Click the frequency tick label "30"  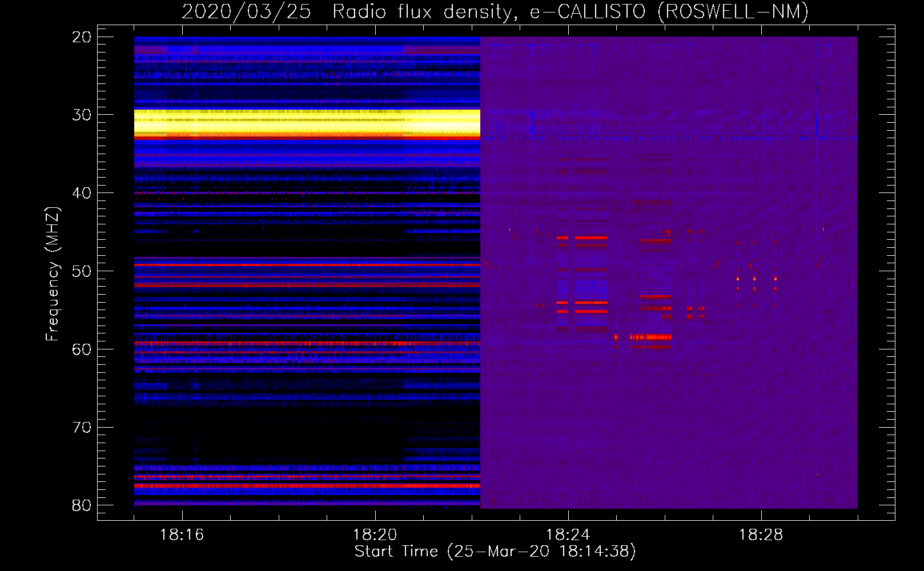82,115
